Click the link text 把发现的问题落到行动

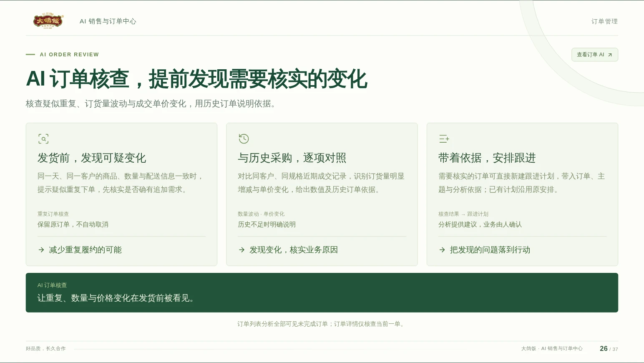click(x=490, y=250)
